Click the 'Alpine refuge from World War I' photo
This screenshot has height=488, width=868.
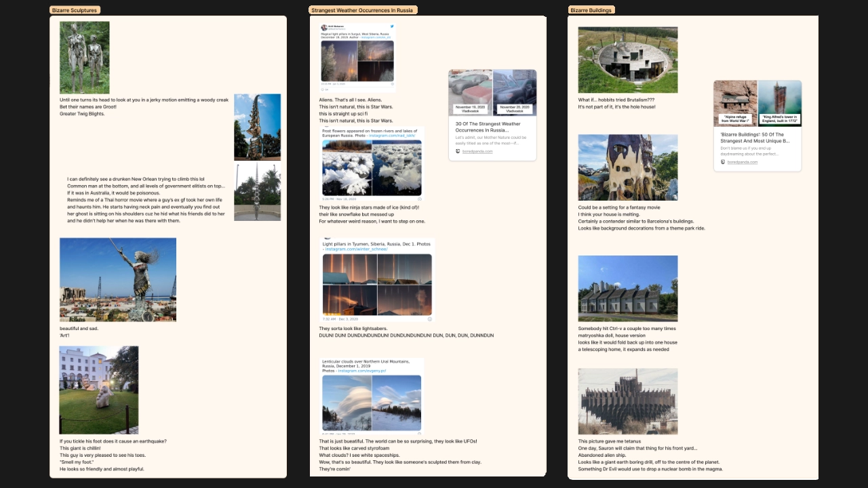pyautogui.click(x=735, y=103)
